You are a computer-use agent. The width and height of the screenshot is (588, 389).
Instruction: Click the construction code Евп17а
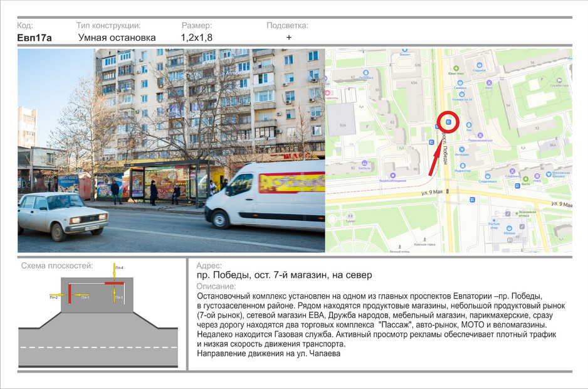click(x=34, y=38)
